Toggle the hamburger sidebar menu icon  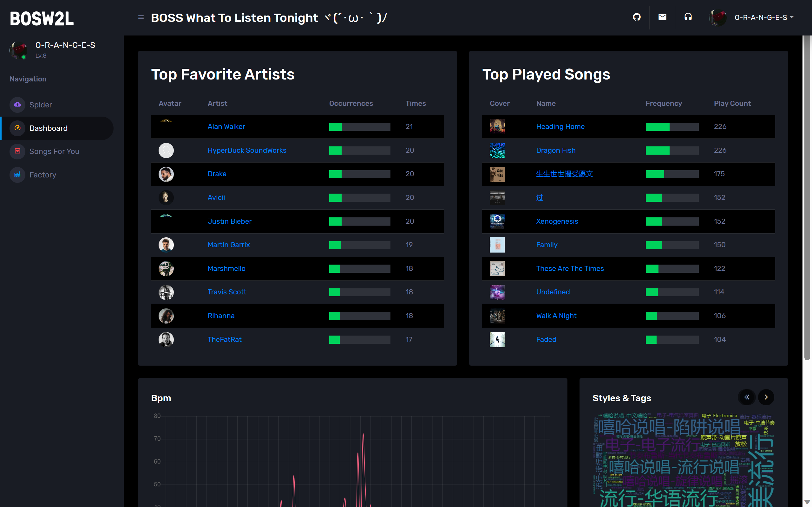[x=141, y=17]
